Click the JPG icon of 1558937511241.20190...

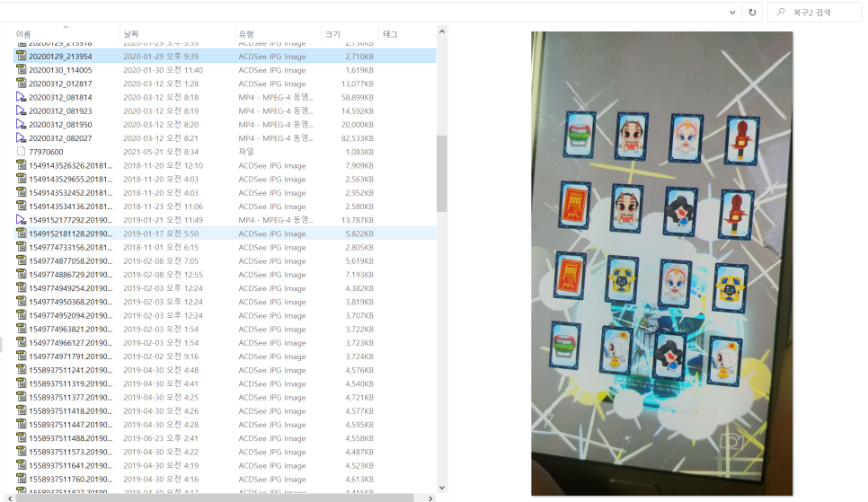coord(21,370)
